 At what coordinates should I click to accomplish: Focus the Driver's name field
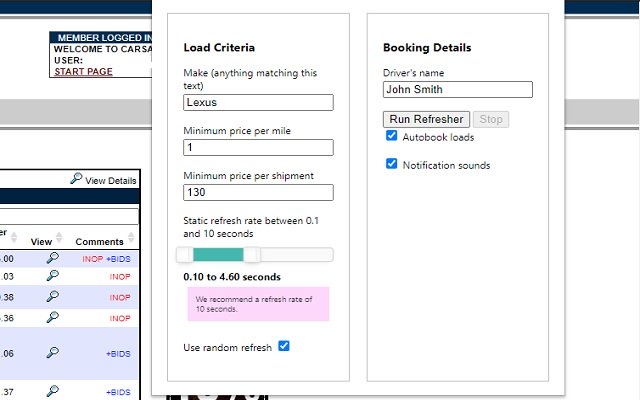pyautogui.click(x=458, y=89)
